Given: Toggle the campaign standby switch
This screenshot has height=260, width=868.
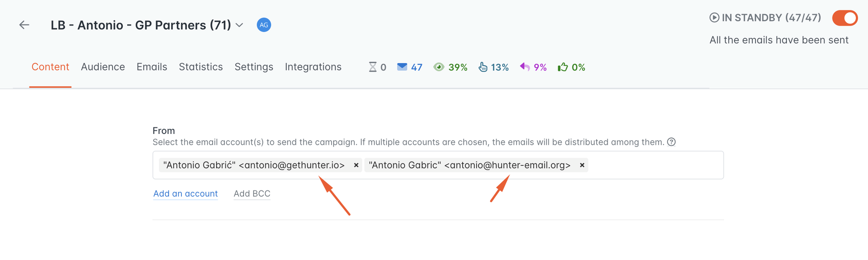Looking at the screenshot, I should tap(845, 18).
